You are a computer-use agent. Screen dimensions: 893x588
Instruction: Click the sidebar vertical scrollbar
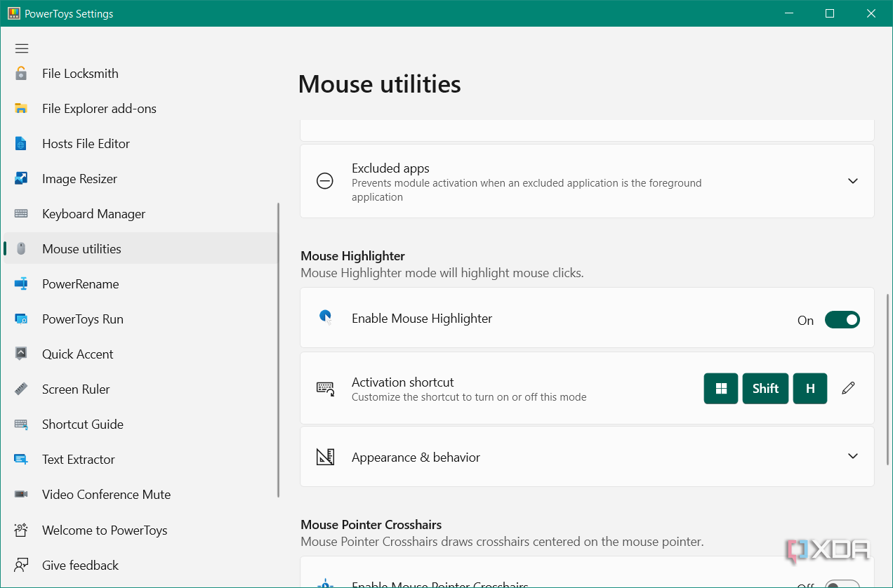279,351
